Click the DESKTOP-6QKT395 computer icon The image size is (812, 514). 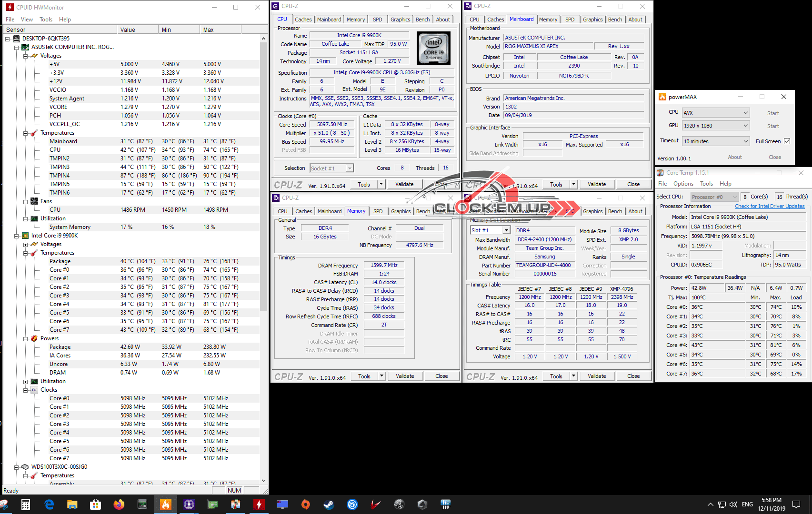tap(16, 39)
